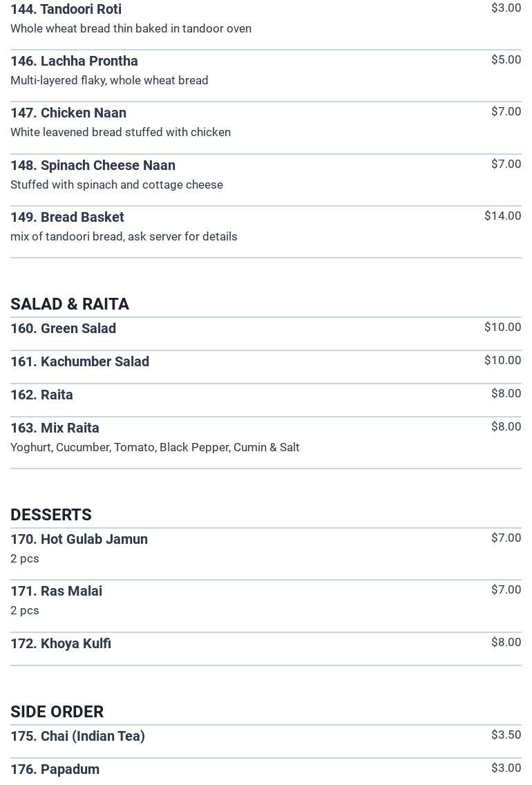532x785 pixels.
Task: Click the Tandoori Roti menu item
Action: [66, 10]
